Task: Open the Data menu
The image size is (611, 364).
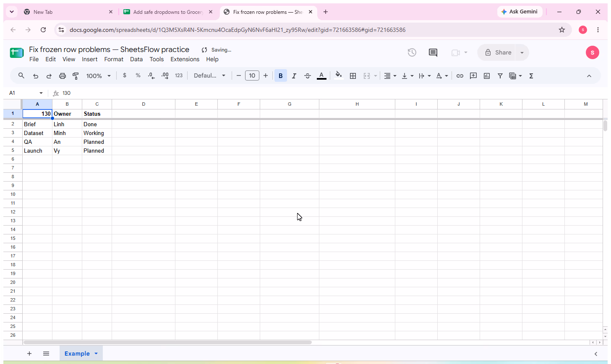Action: (x=136, y=59)
